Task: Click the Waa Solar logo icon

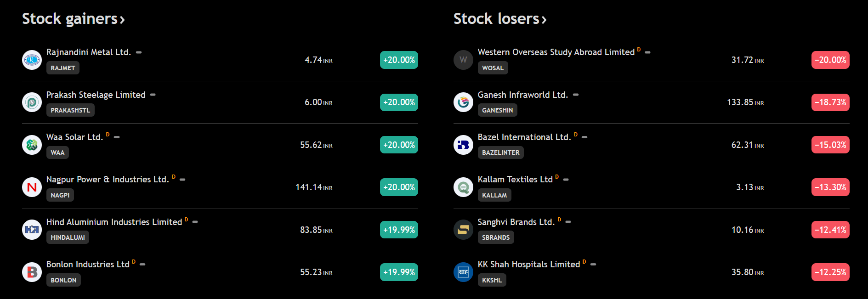Action: (32, 145)
